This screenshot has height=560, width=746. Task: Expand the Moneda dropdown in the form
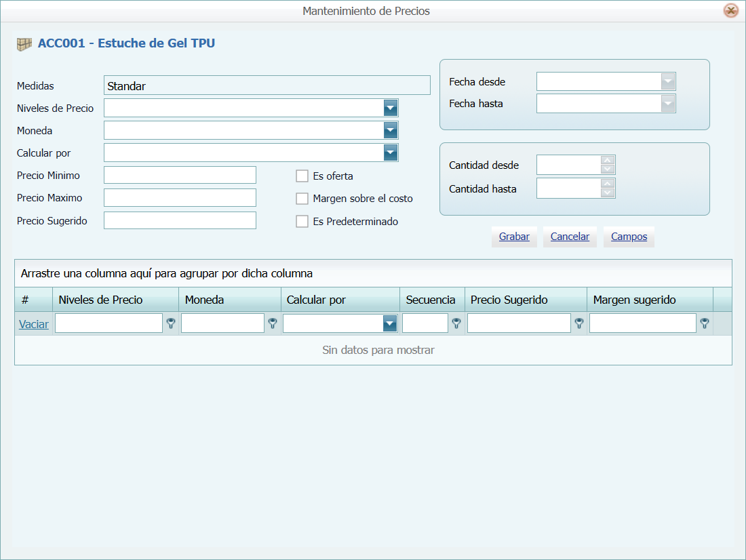[x=390, y=130]
